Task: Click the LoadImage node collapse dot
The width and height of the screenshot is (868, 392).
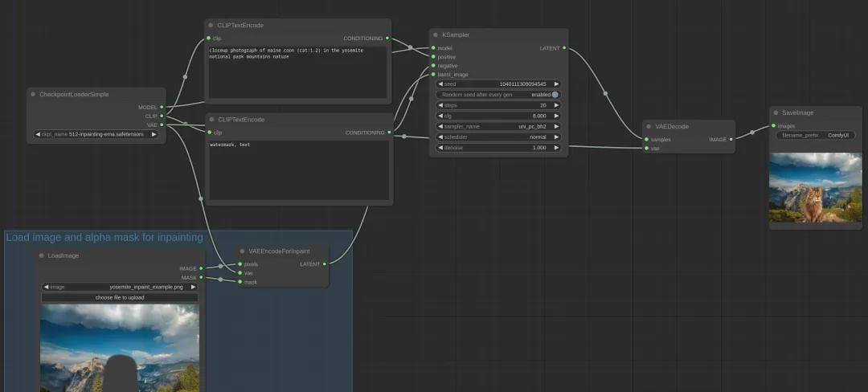Action: (x=42, y=255)
